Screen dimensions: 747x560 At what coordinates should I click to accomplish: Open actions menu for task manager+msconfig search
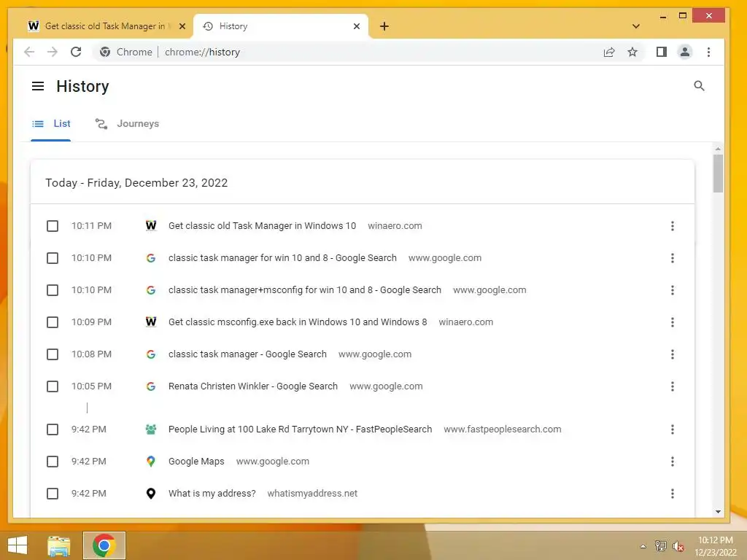click(672, 290)
